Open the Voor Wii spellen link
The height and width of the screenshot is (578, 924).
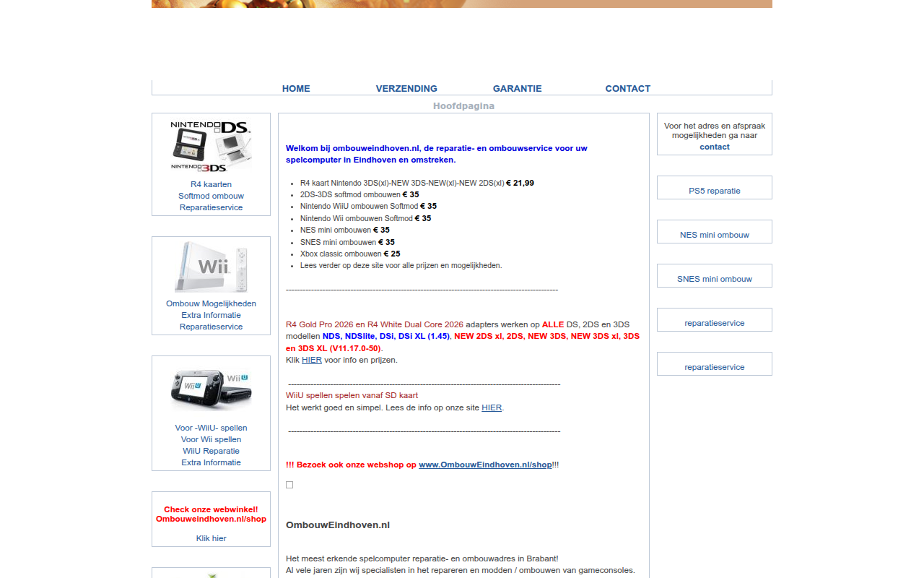click(x=211, y=439)
